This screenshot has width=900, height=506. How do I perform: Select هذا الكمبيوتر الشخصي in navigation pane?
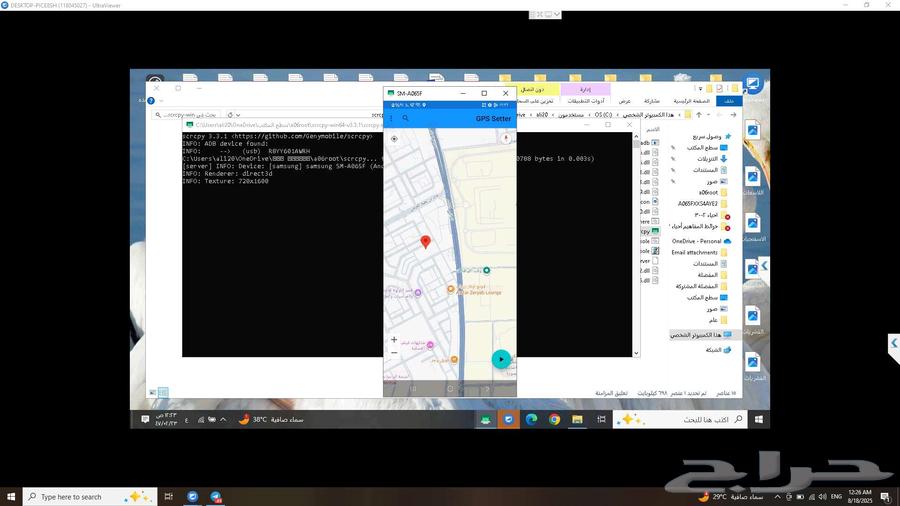(695, 335)
